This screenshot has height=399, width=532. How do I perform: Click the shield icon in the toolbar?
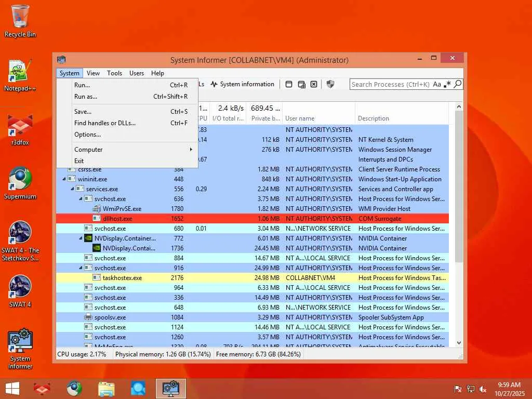point(330,84)
